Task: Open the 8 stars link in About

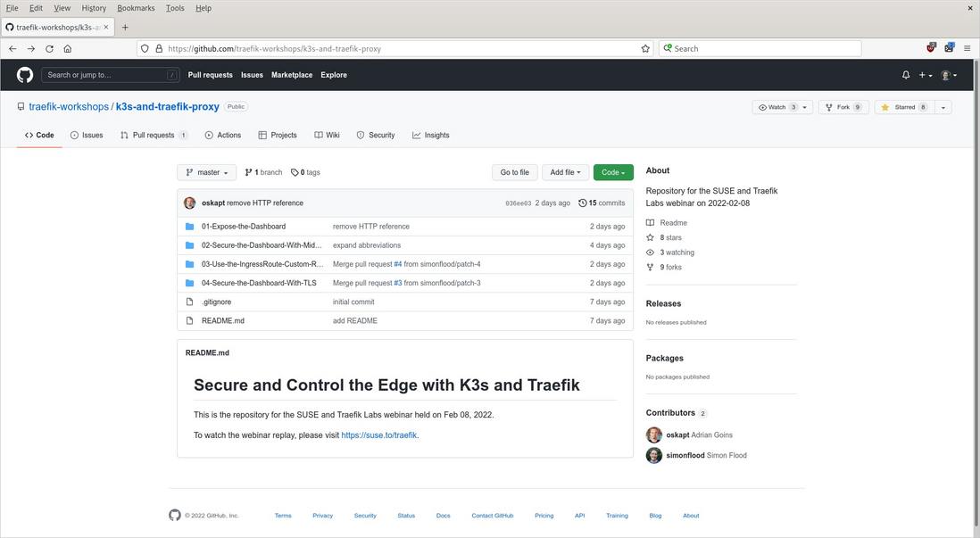Action: [664, 237]
